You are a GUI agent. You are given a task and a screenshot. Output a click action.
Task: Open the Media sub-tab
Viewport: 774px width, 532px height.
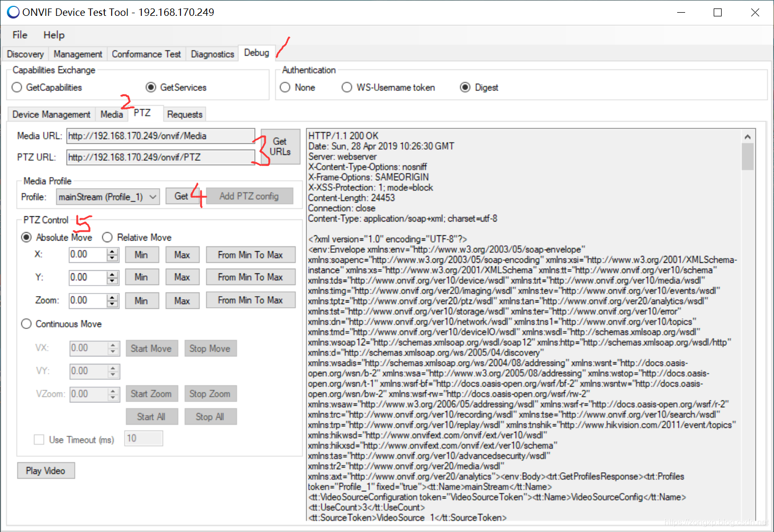[x=112, y=114]
